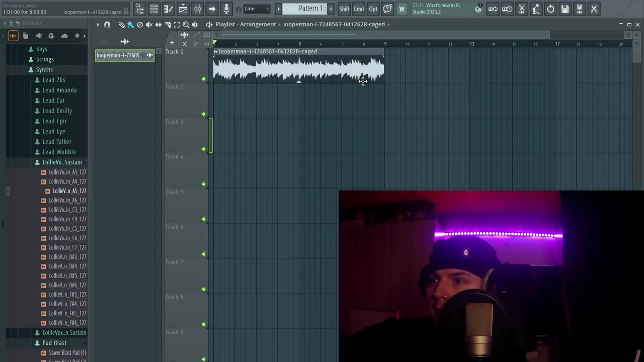This screenshot has height=362, width=644.
Task: Open the Piano roll view
Action: [x=169, y=9]
